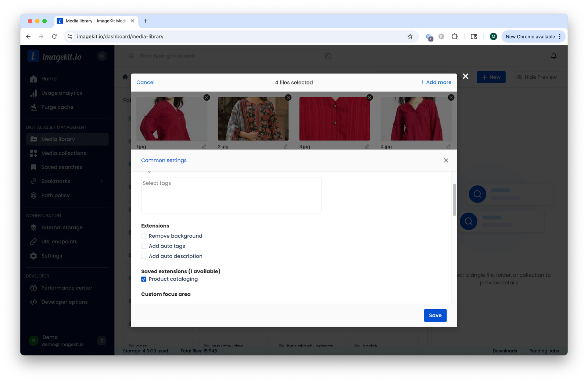Enable the Add auto description checkbox
Image resolution: width=588 pixels, height=382 pixels.
pos(144,256)
